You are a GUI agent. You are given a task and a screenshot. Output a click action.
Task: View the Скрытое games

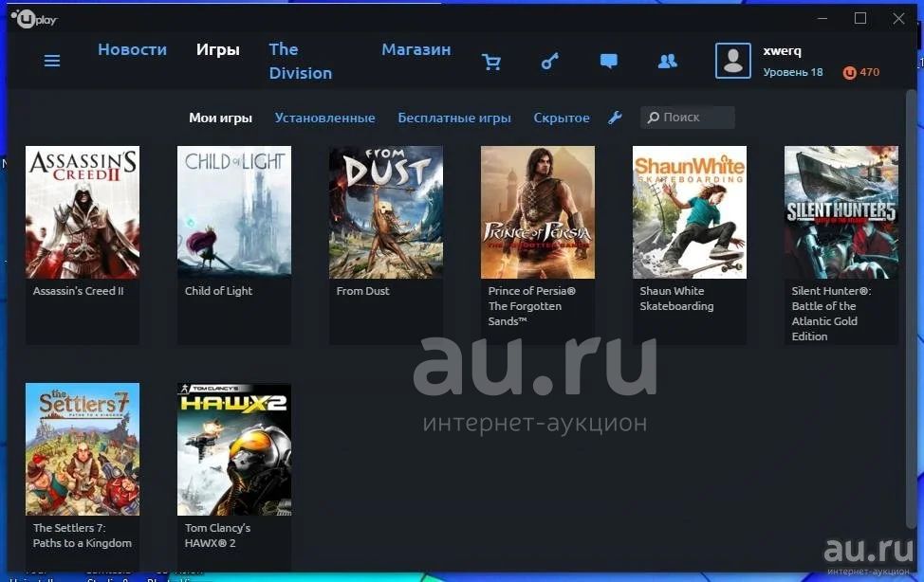(562, 118)
